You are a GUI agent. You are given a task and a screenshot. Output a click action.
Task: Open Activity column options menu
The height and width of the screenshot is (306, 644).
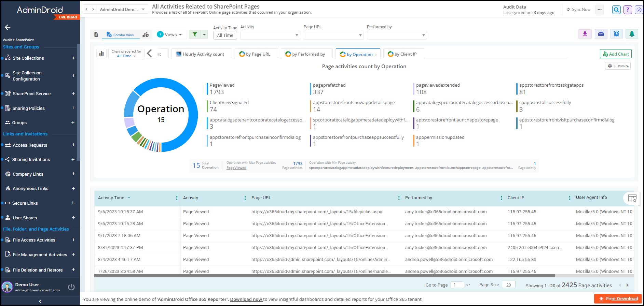pos(245,198)
